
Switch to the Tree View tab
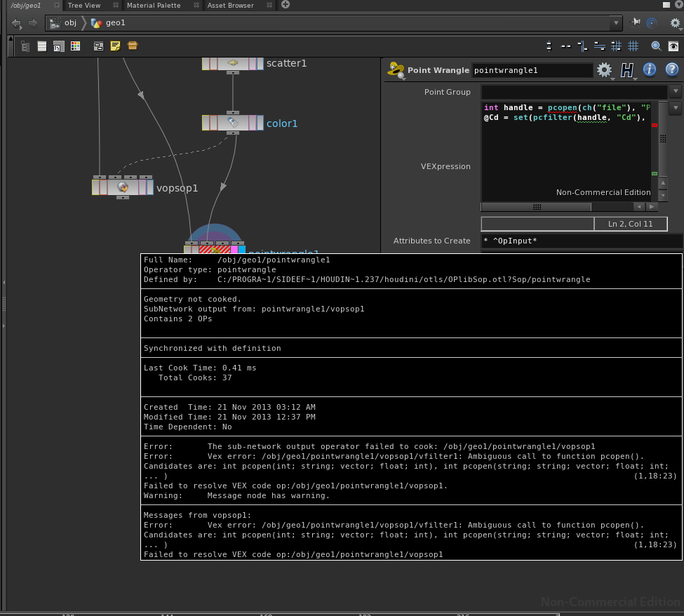click(x=84, y=5)
